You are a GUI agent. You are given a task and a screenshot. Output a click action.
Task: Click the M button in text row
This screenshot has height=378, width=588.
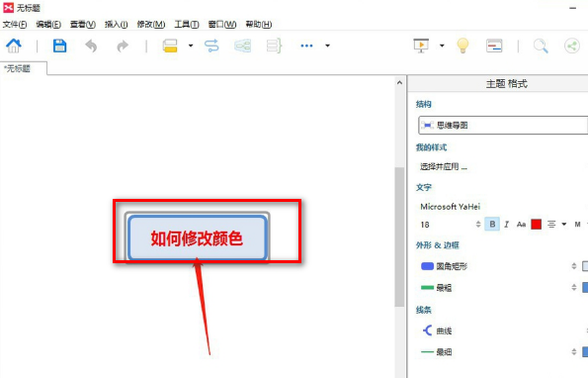coord(577,225)
